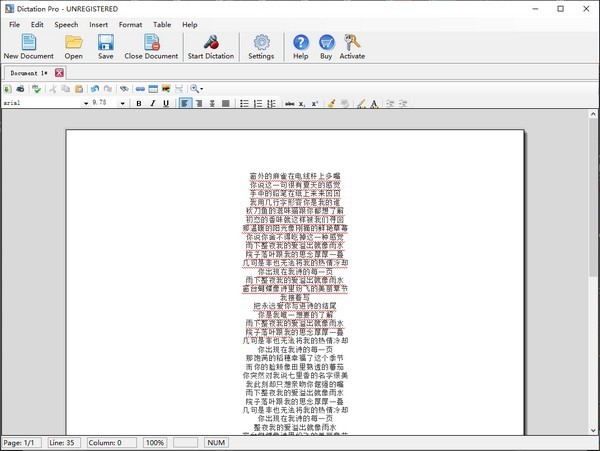Open the Settings gear
Viewport: 600px width, 451px height.
pyautogui.click(x=261, y=47)
